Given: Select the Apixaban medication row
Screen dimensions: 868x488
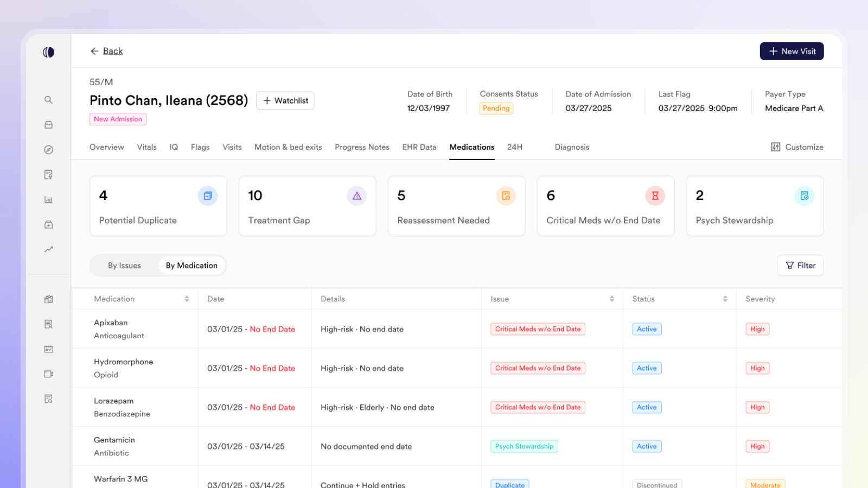Looking at the screenshot, I should 457,329.
